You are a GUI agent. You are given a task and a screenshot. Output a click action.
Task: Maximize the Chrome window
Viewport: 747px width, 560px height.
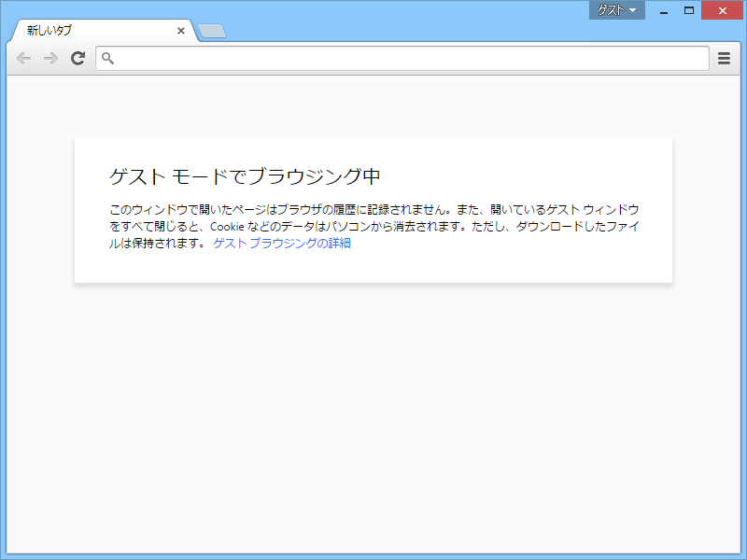[690, 10]
